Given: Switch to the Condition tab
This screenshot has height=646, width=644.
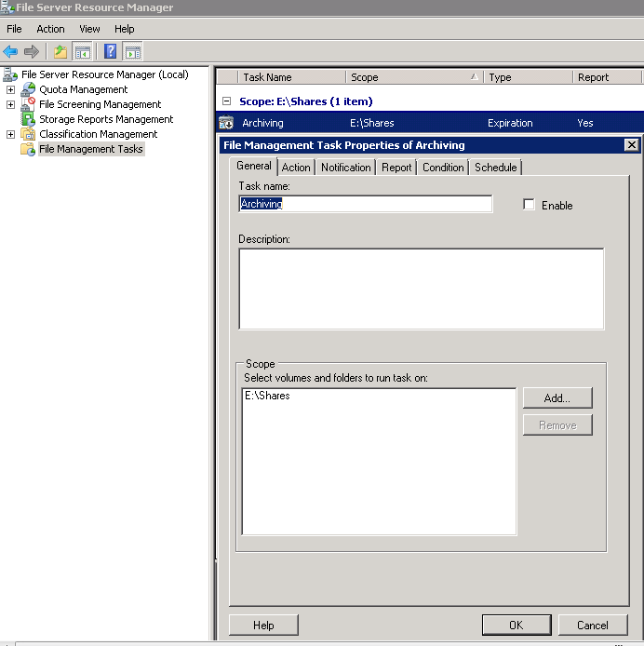Looking at the screenshot, I should [x=443, y=168].
